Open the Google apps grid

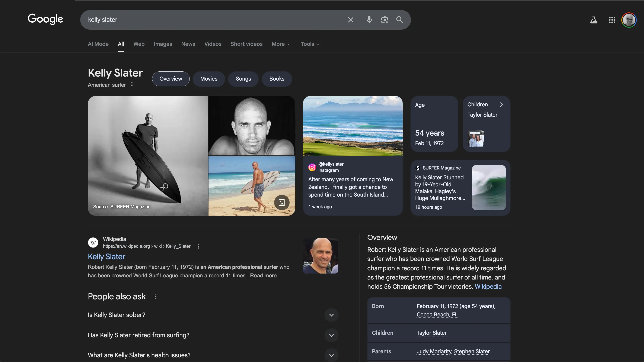point(612,20)
